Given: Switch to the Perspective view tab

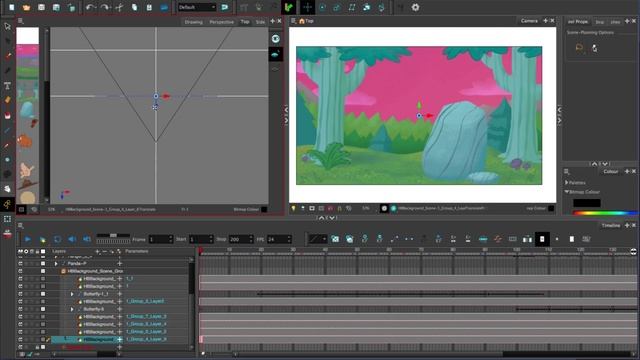Looking at the screenshot, I should coord(222,22).
